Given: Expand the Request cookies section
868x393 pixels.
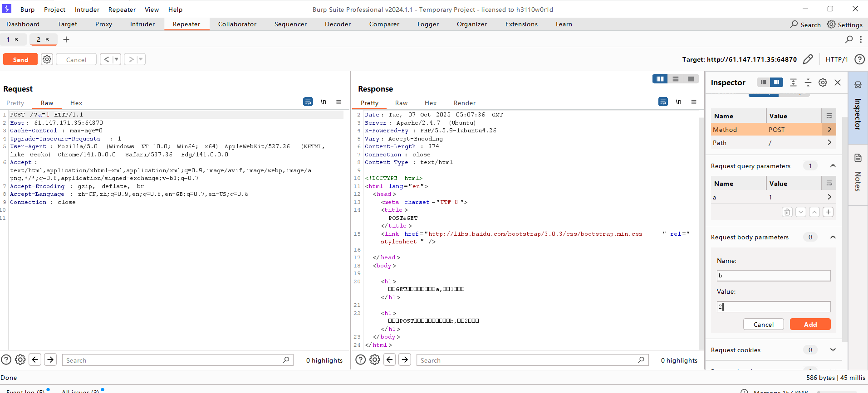Looking at the screenshot, I should [833, 350].
